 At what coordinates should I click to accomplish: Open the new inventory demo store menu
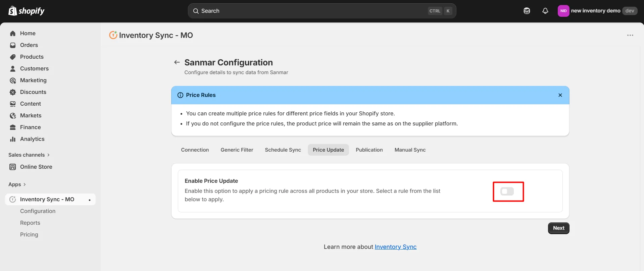(x=597, y=11)
